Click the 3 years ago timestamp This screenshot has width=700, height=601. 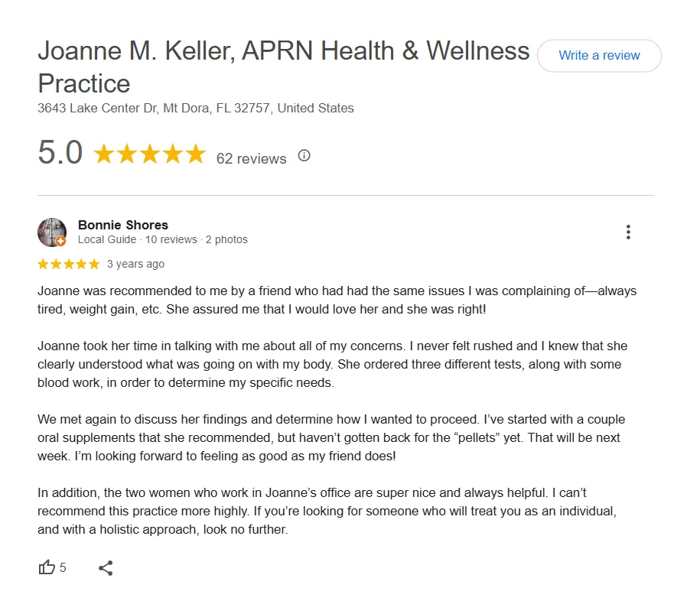point(135,264)
